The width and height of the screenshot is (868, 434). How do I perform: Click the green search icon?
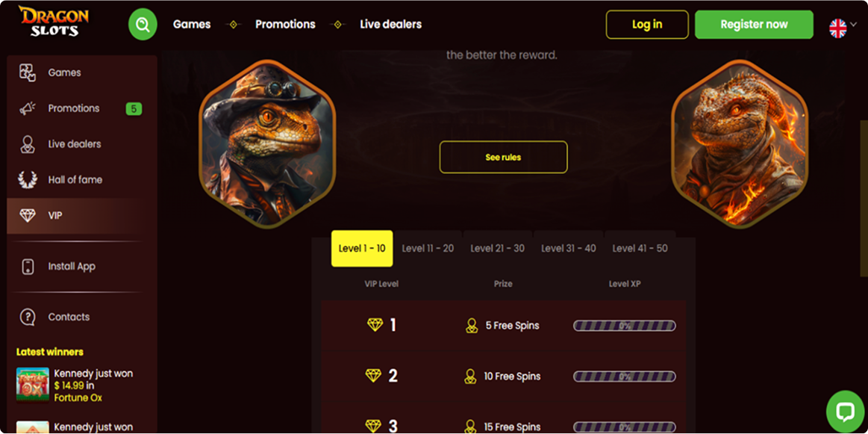tap(143, 25)
